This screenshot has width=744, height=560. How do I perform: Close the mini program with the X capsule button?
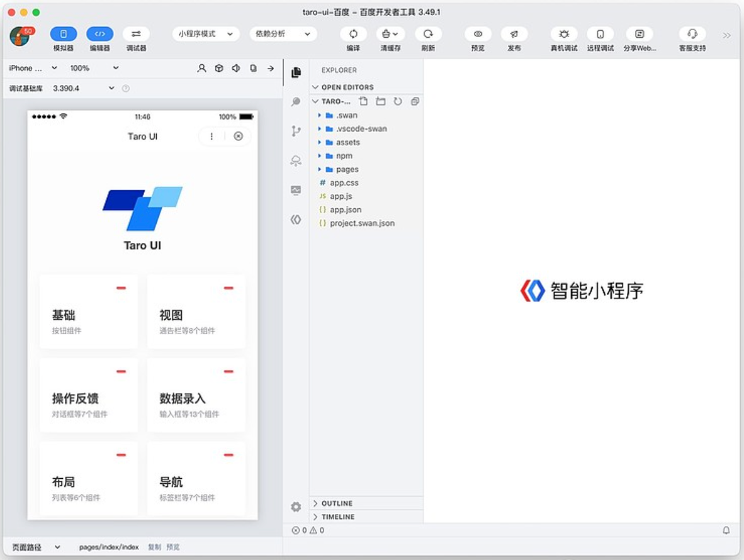[238, 136]
